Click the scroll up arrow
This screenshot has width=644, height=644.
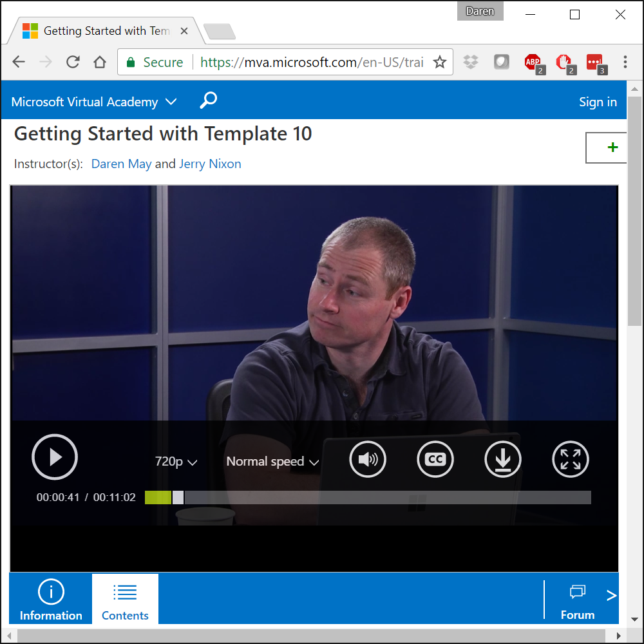tap(634, 89)
